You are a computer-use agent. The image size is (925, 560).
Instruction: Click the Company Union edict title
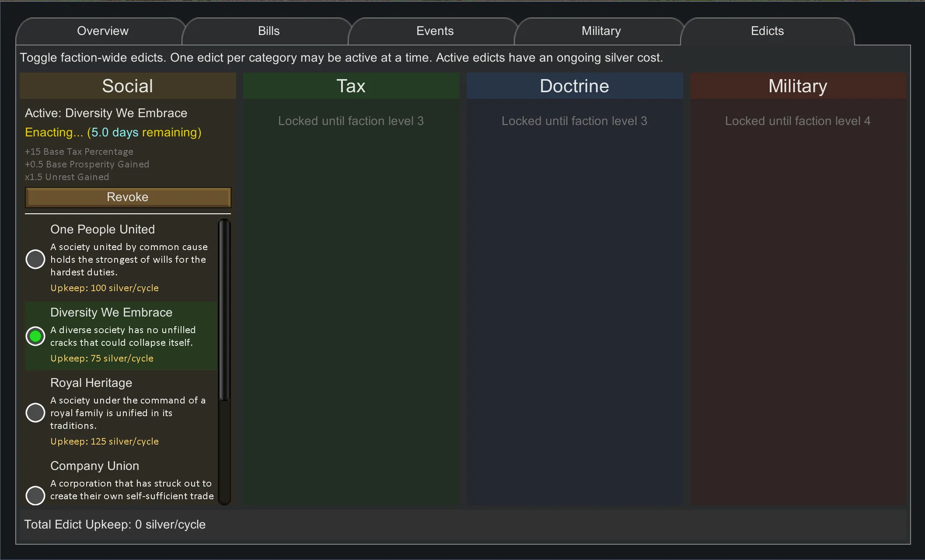pos(94,466)
